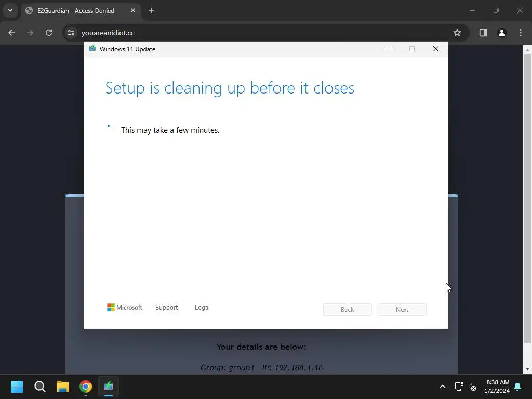Close the E2Guardian tab
This screenshot has height=399, width=532.
(133, 10)
